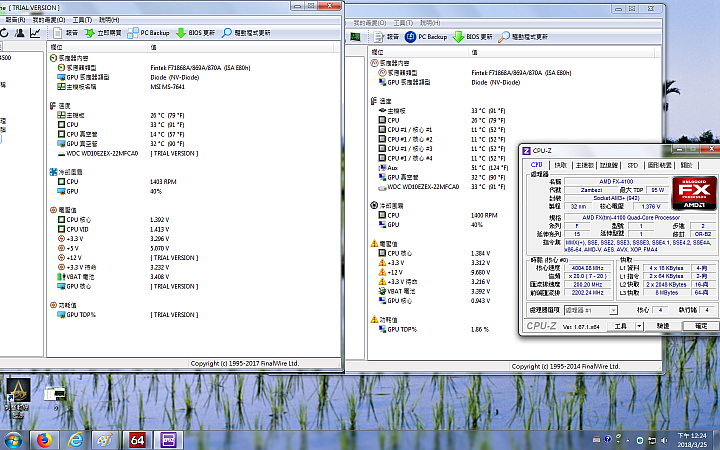Click the refresh arrow icon in front AIDA64 toolbar
Screen dimensions: 720x450
(4, 33)
